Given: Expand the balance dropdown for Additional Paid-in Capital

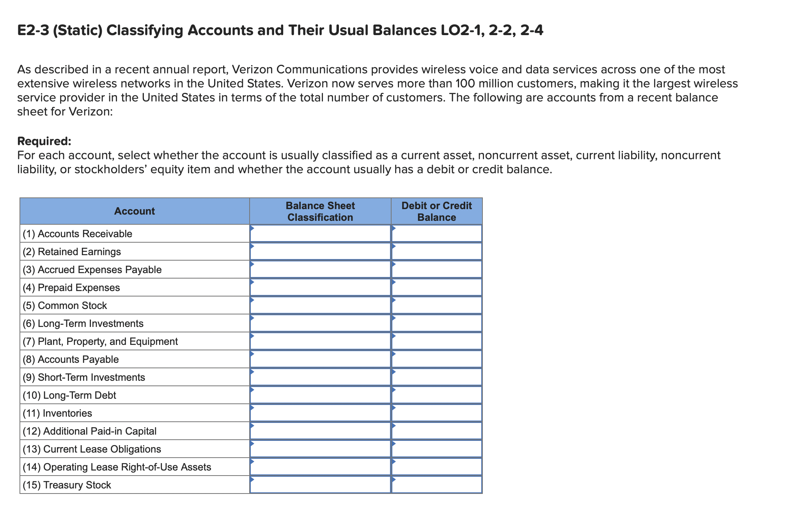Looking at the screenshot, I should (437, 431).
